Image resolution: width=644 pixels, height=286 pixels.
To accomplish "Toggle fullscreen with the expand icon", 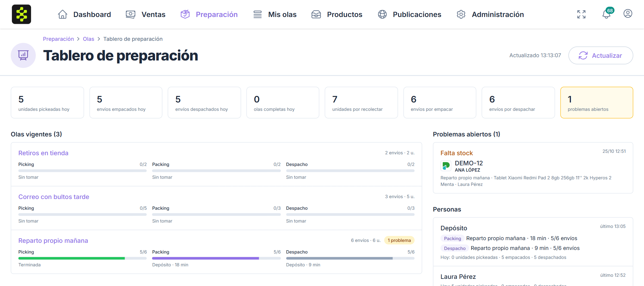I will click(x=581, y=14).
